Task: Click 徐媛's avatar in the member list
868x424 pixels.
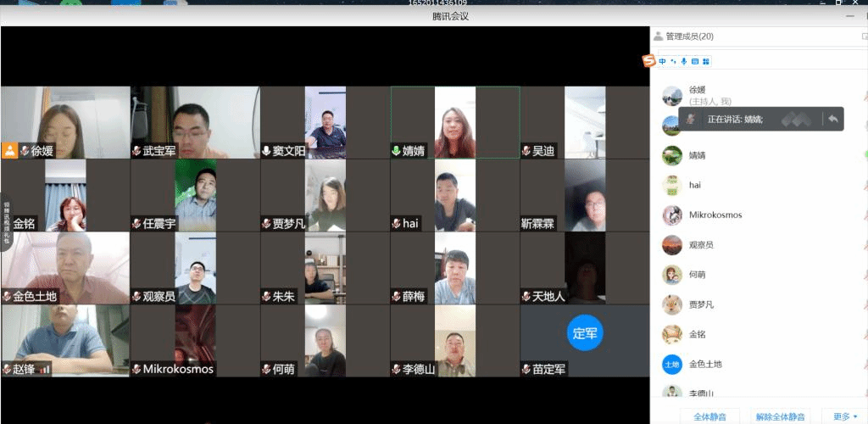Action: [x=672, y=96]
